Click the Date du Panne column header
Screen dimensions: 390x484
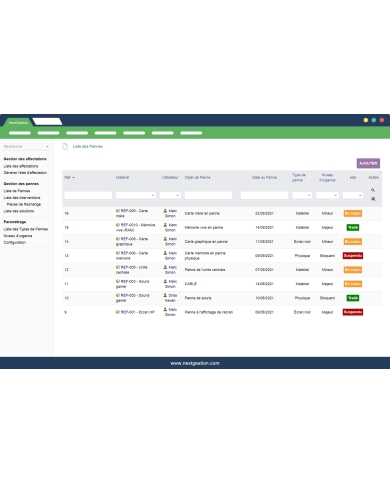264,177
